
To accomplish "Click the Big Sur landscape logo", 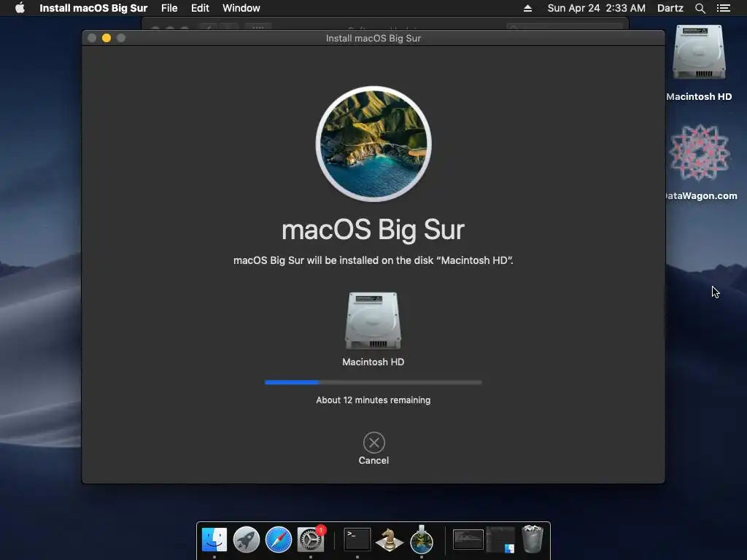I will (x=373, y=144).
